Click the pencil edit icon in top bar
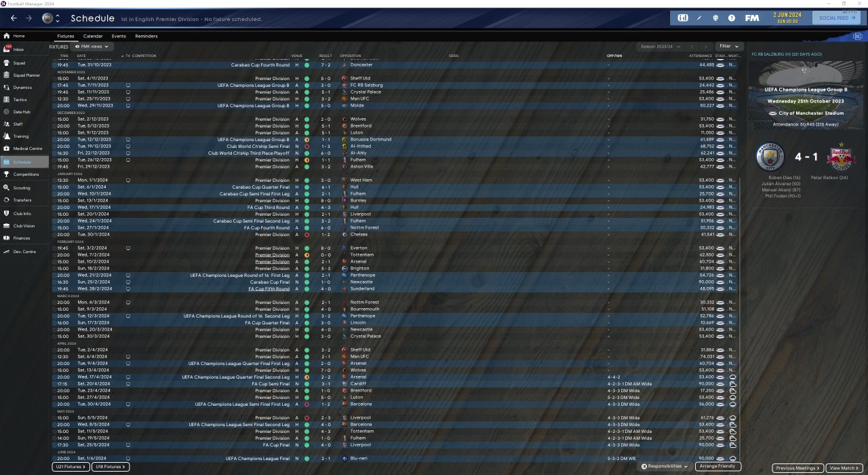The height and width of the screenshot is (475, 868). point(699,18)
